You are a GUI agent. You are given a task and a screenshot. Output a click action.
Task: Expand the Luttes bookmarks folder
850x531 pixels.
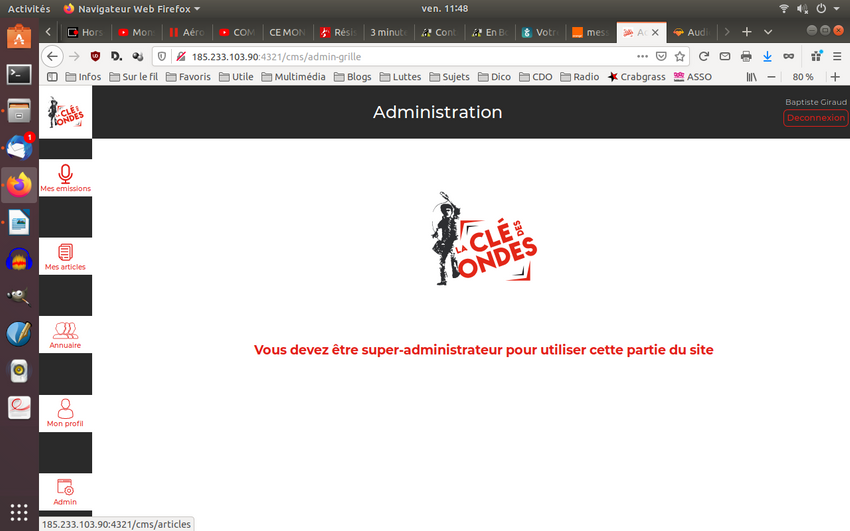(399, 77)
